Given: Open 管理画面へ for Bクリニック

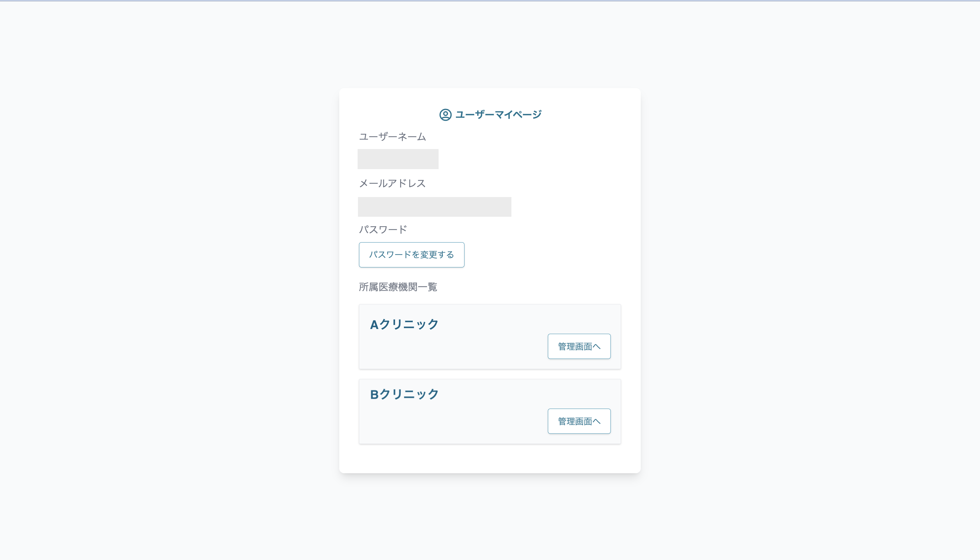Looking at the screenshot, I should click(x=579, y=421).
